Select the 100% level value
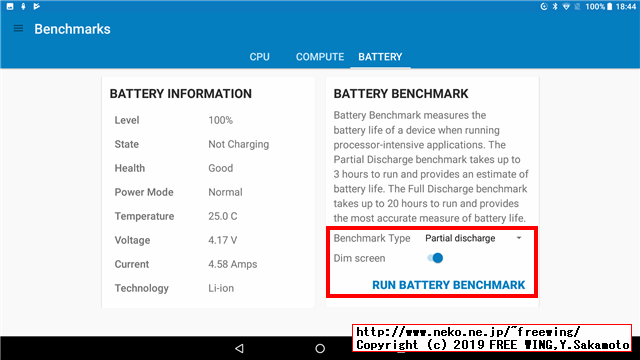Viewport: 640px width, 360px height. click(220, 120)
